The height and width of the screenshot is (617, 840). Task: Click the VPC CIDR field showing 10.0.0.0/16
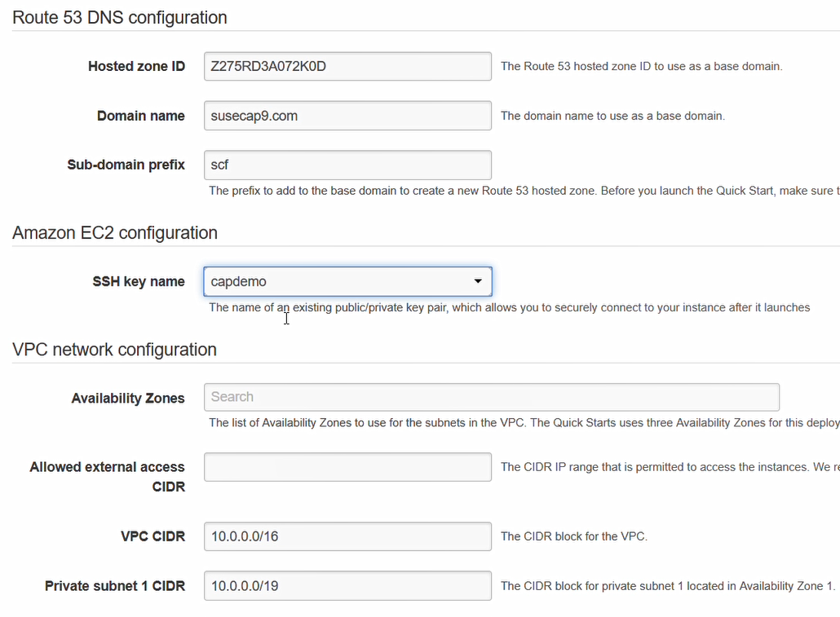pos(347,536)
